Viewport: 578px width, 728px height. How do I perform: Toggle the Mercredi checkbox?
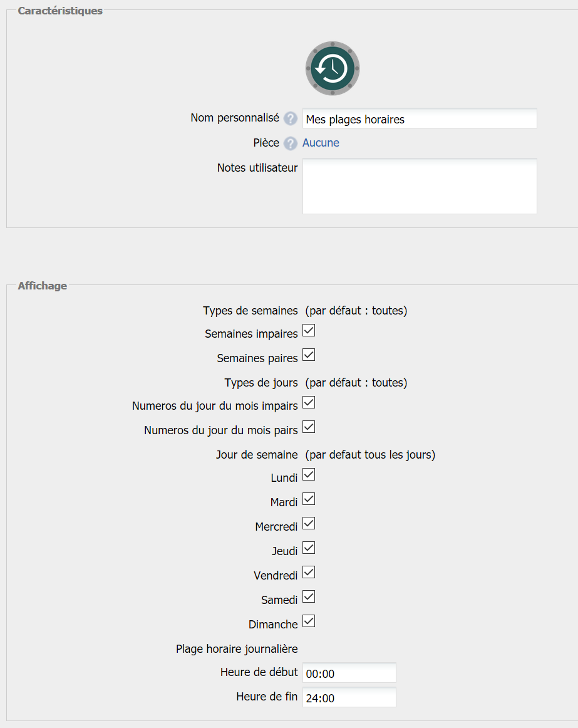click(x=309, y=524)
